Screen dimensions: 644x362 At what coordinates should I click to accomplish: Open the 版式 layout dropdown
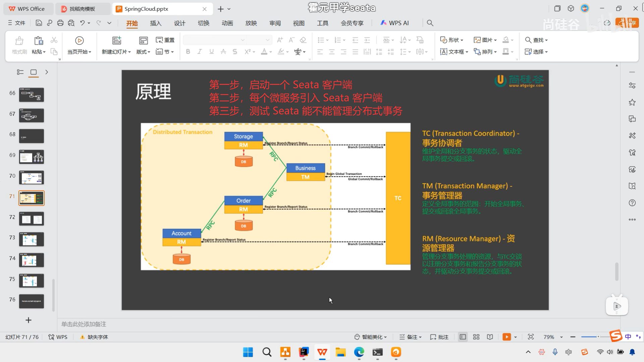coord(143,52)
